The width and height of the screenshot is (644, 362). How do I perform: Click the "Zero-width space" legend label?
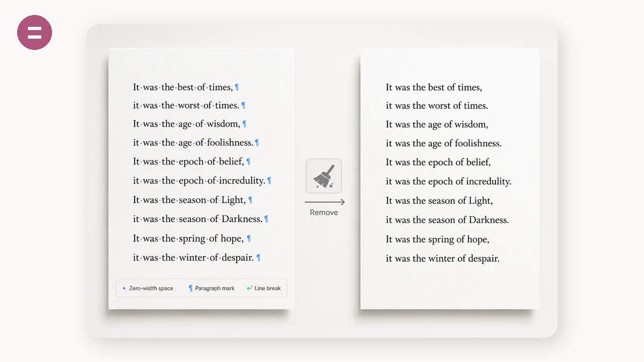pos(151,288)
